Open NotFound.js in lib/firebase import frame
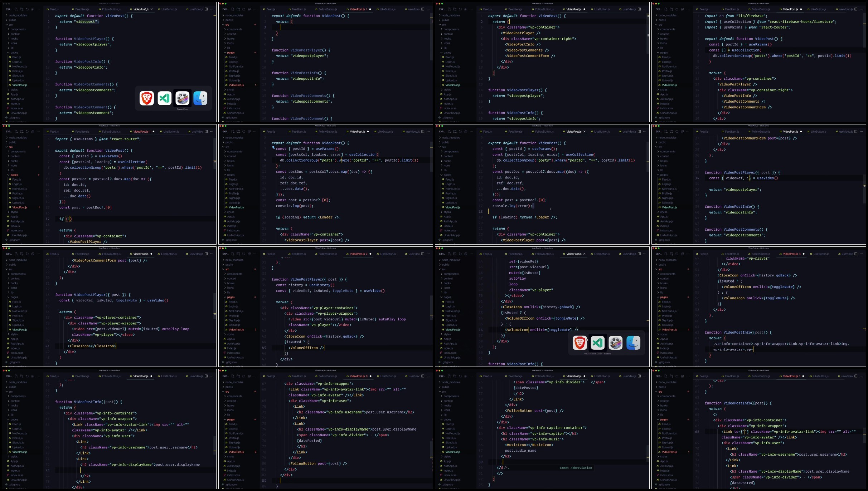Screen dimensions: 868x491 [667, 67]
